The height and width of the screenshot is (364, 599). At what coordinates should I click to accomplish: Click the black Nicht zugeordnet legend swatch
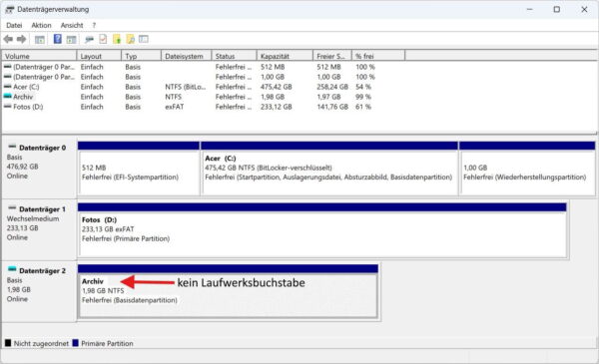point(8,343)
